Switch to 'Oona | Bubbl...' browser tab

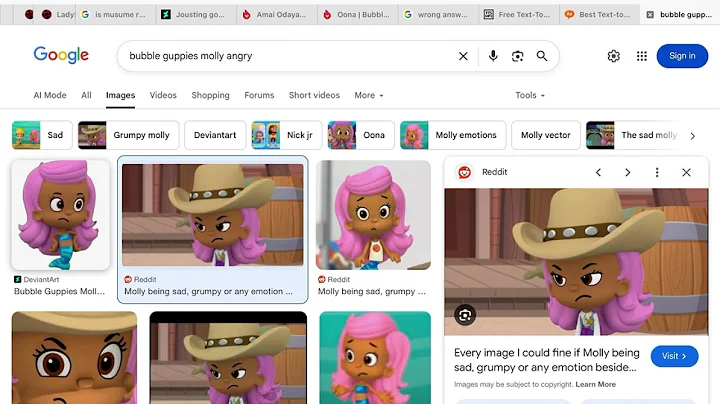358,15
